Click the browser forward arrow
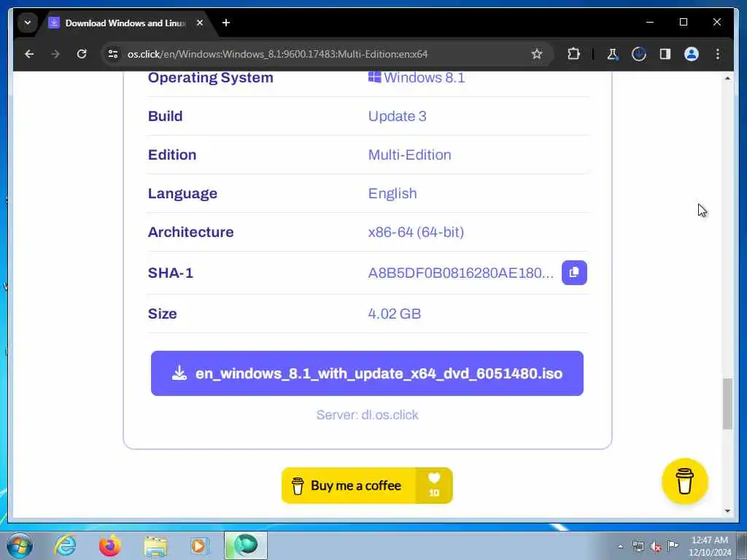 (x=55, y=54)
